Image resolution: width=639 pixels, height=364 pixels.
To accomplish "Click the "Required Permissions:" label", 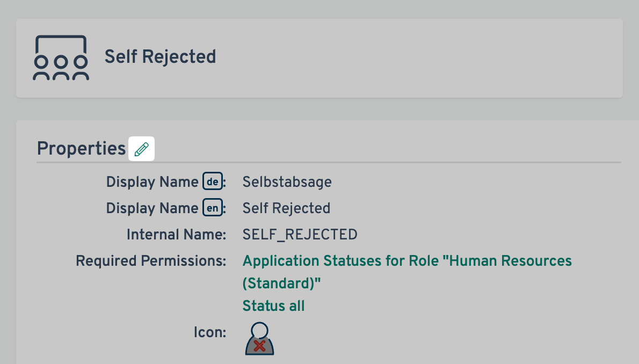I will click(x=151, y=261).
